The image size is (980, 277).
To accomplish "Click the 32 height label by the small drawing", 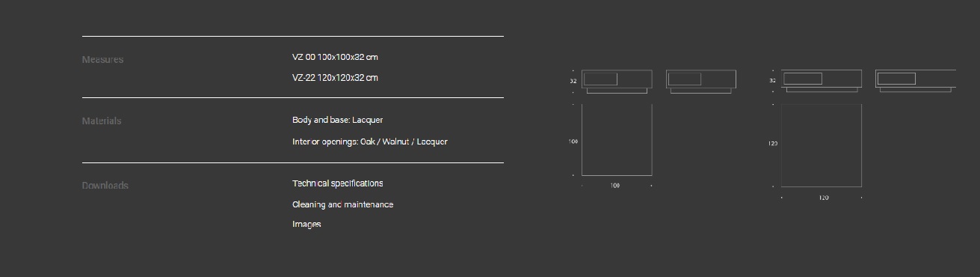I will [x=573, y=81].
